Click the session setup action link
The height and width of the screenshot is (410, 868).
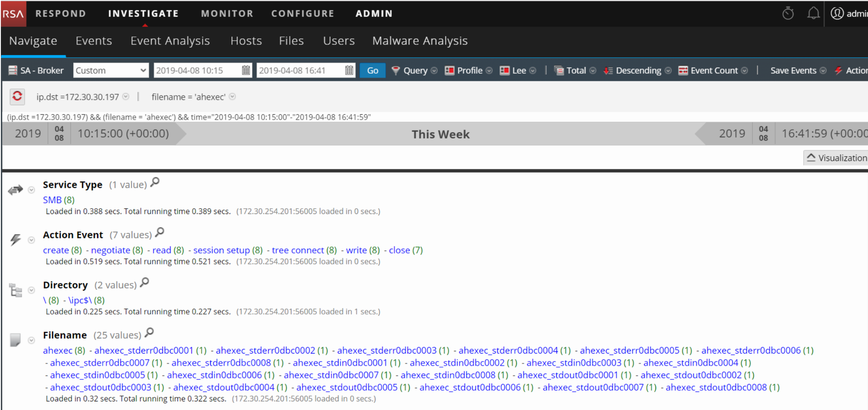click(x=221, y=250)
